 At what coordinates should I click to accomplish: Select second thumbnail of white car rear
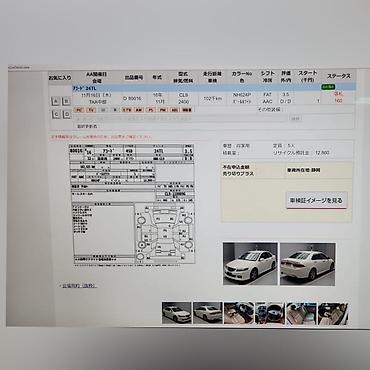pyautogui.click(x=208, y=313)
